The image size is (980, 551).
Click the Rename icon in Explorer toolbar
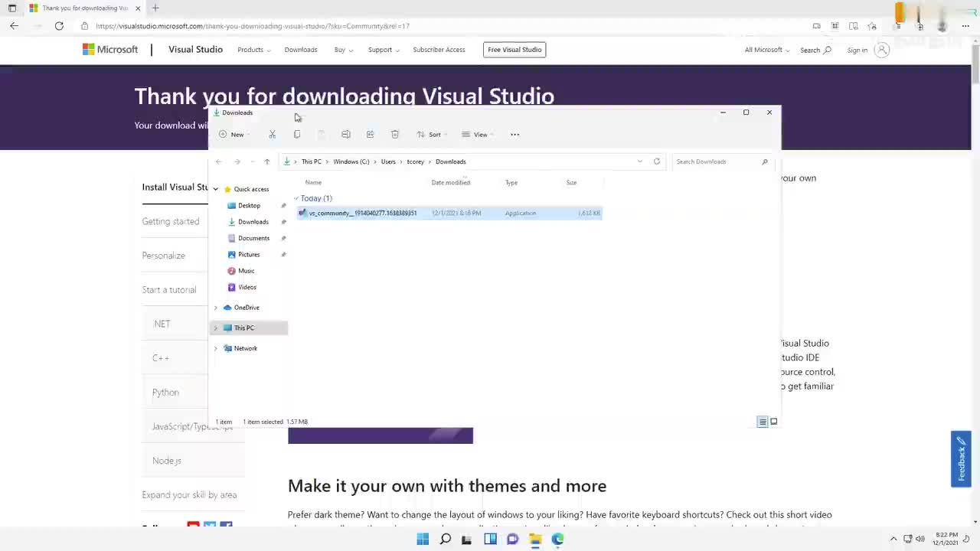coord(346,135)
